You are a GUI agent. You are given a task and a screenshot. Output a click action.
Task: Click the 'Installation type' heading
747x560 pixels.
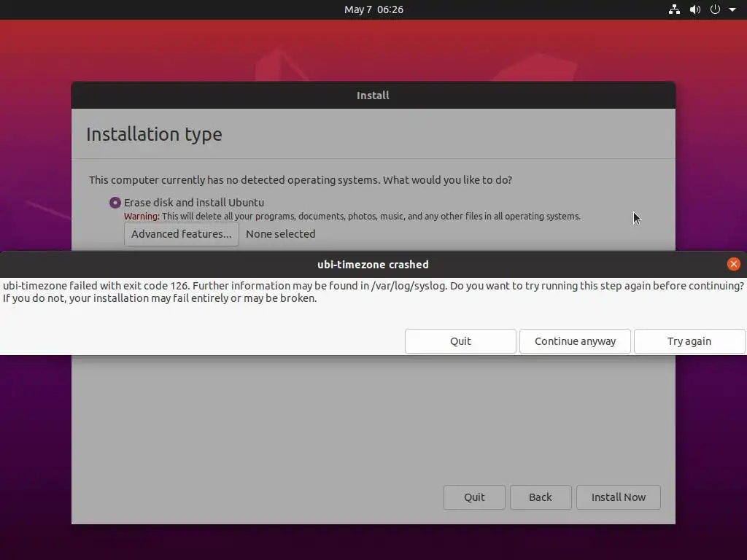[154, 134]
